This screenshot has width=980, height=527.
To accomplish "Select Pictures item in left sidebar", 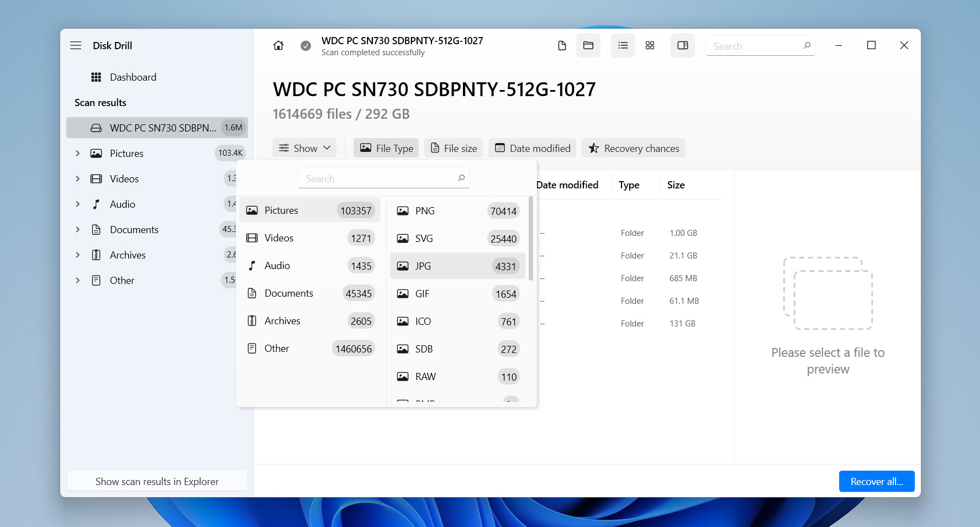I will (x=127, y=154).
